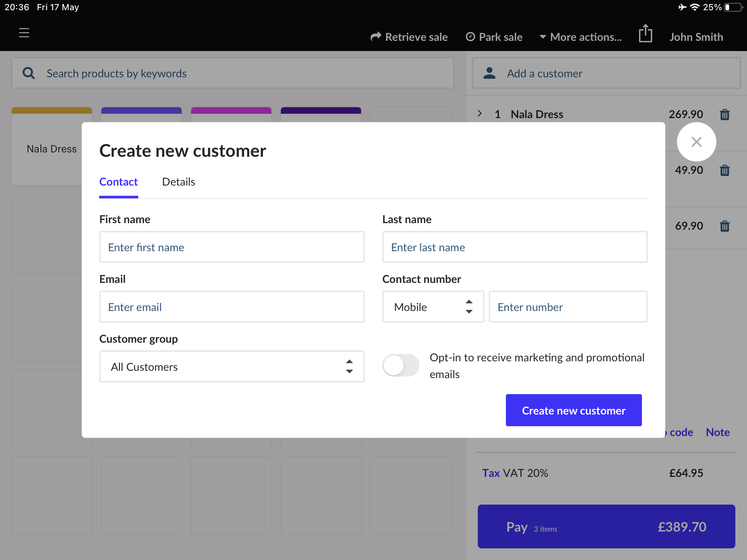Click trash icon beside 49.90 item

point(724,170)
